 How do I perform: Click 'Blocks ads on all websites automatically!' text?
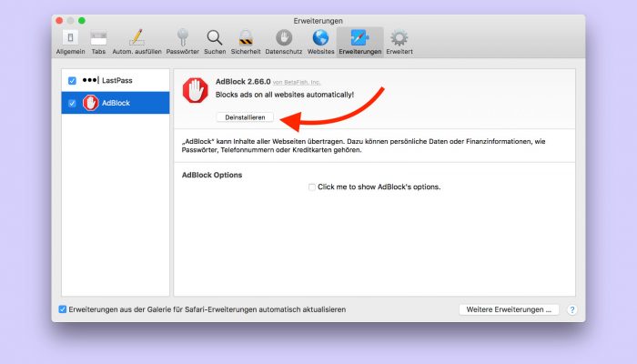point(284,95)
